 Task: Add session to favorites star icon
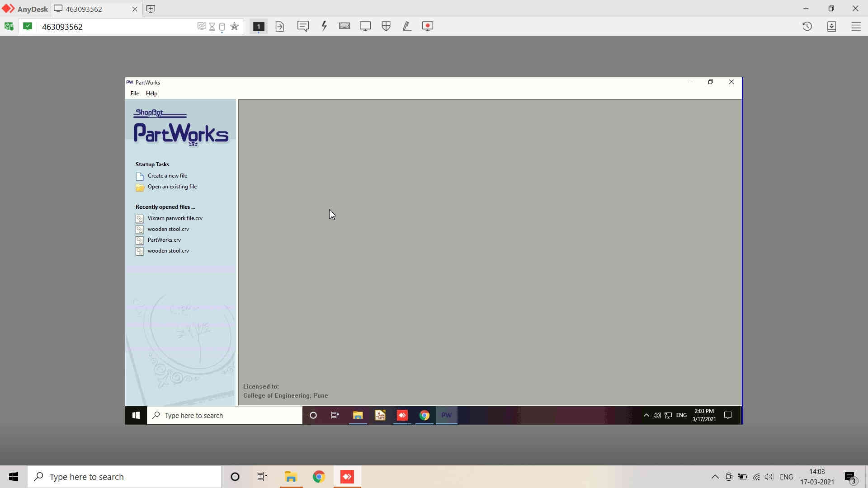[x=234, y=26]
